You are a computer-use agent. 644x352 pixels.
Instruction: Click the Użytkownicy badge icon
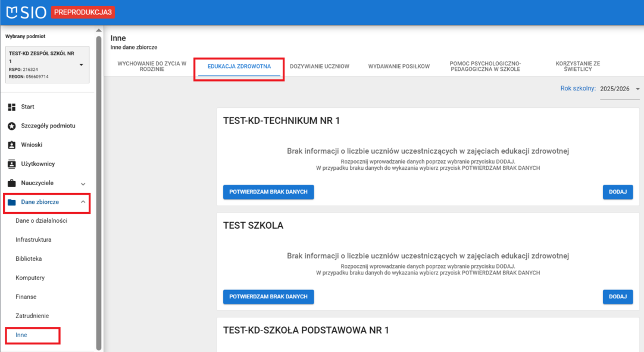point(10,164)
